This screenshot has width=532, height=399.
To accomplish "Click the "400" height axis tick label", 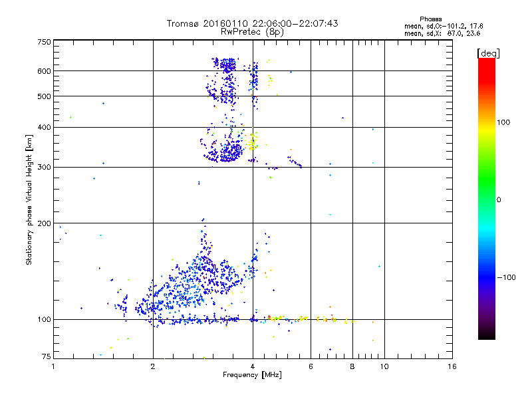I will [x=44, y=128].
